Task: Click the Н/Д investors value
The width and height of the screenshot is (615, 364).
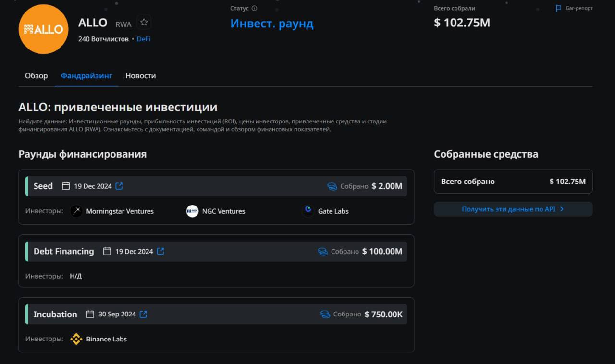Action: pyautogui.click(x=76, y=276)
